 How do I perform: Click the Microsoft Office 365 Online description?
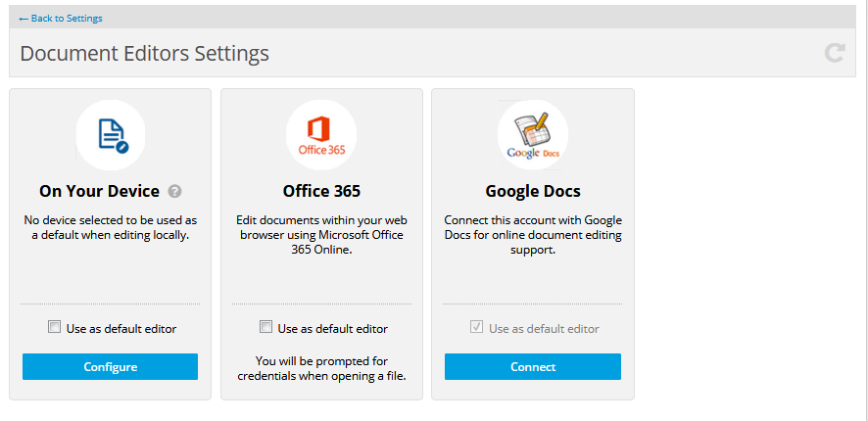(321, 235)
